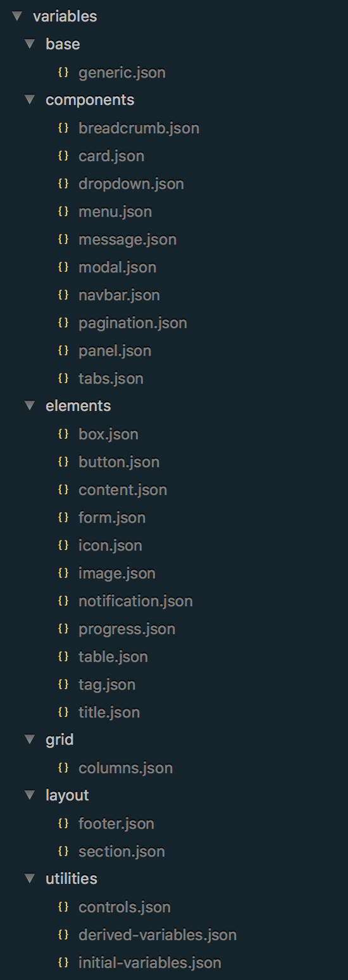Image resolution: width=348 pixels, height=980 pixels.
Task: Click the file icon beside notification.json
Action: point(63,601)
